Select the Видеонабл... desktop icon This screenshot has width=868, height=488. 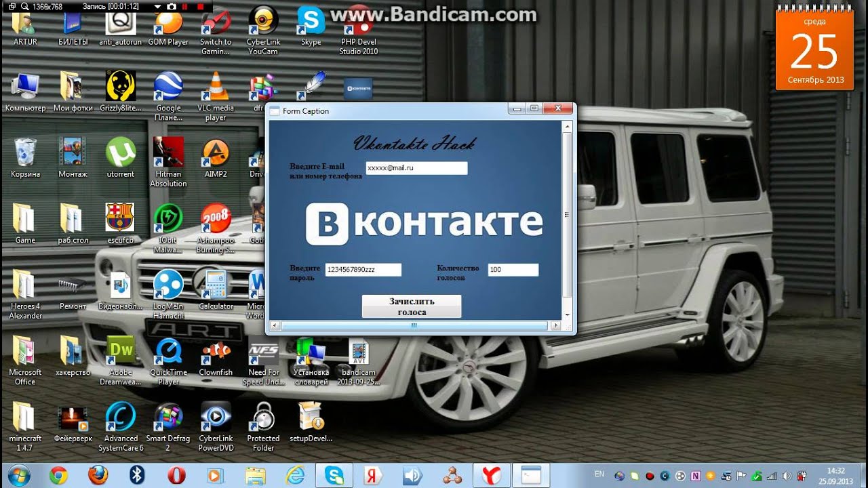click(x=121, y=290)
